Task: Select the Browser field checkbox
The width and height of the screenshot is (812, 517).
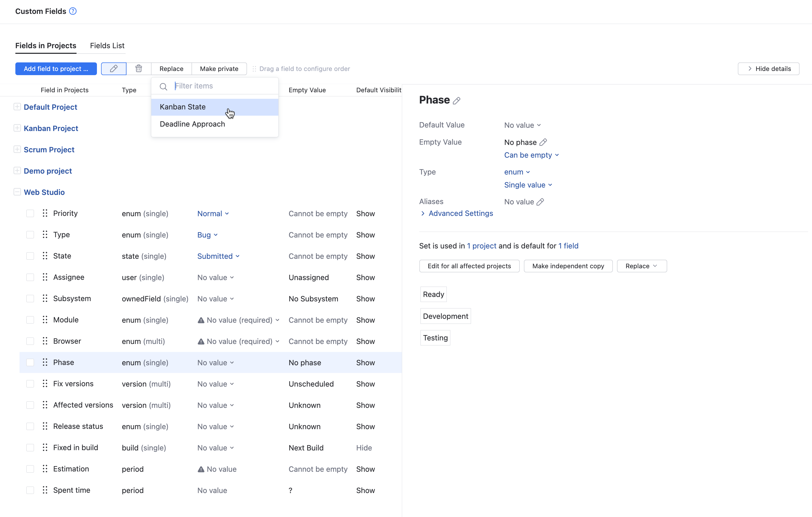Action: coord(30,341)
